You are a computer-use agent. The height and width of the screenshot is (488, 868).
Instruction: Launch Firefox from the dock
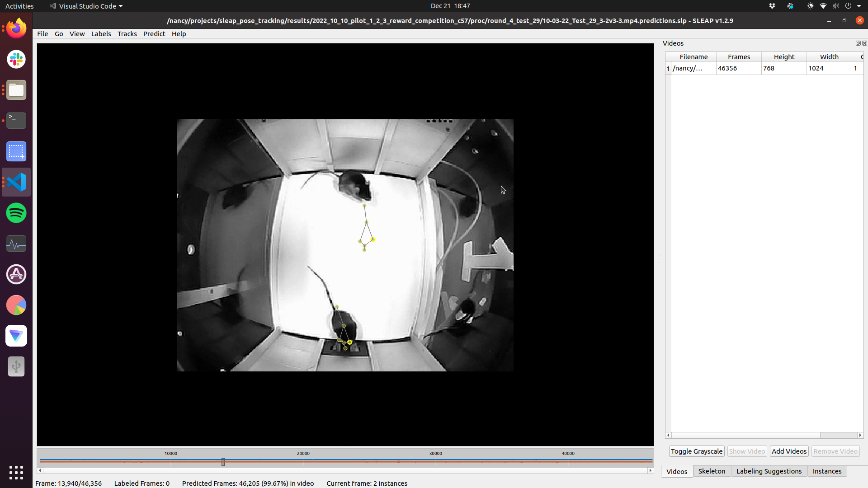16,28
